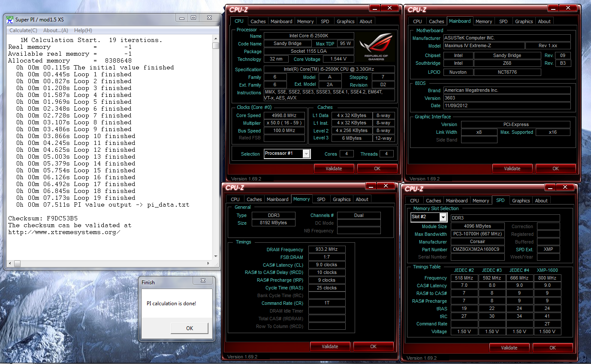Go to Caches tab in the memory timings CPU-Z window
The height and width of the screenshot is (364, 591).
pyautogui.click(x=254, y=199)
